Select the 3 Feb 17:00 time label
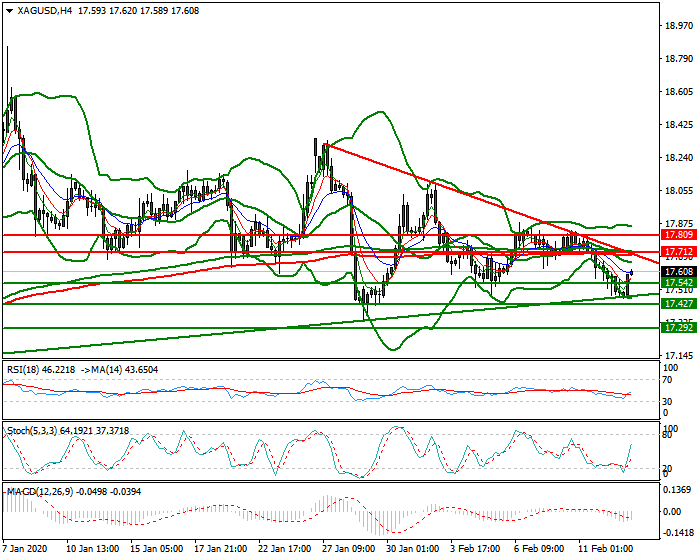700x560 pixels. pyautogui.click(x=475, y=548)
